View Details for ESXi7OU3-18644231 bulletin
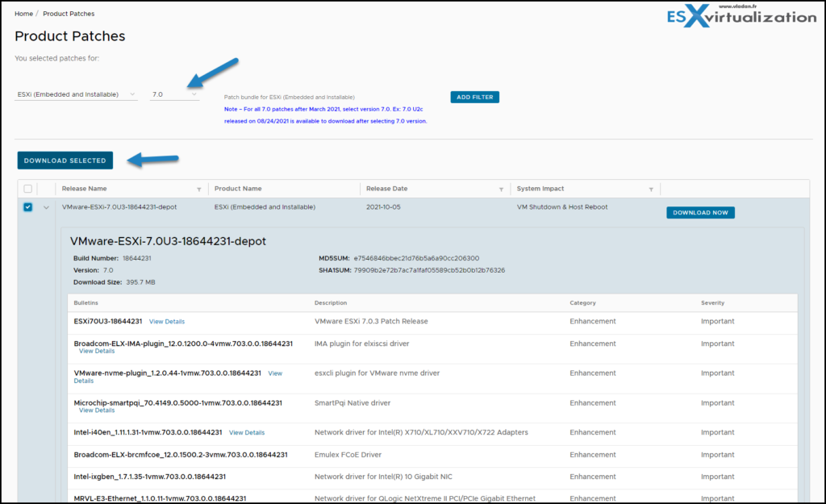The width and height of the screenshot is (826, 504). (x=166, y=321)
